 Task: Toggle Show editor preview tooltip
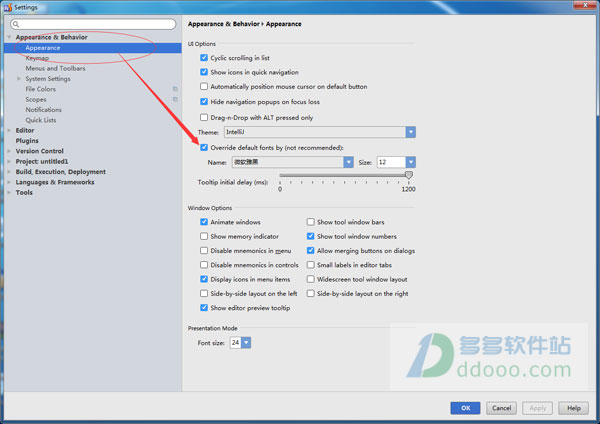click(204, 308)
